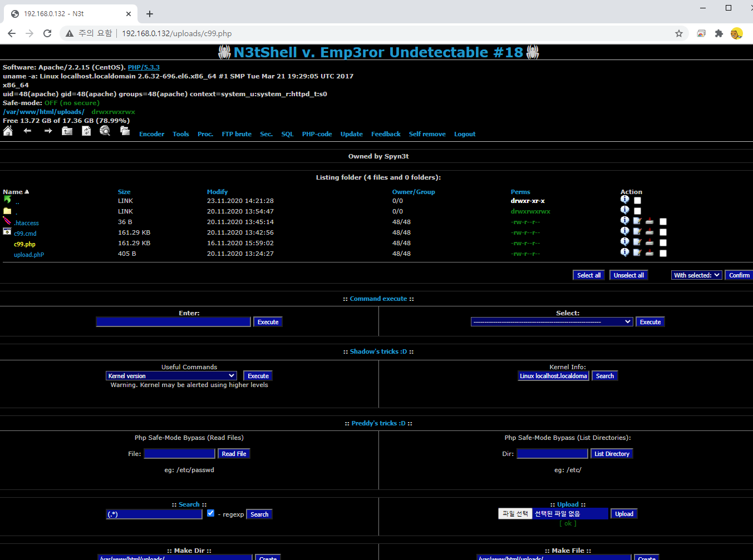Bookmark page with the star icon

coord(679,33)
